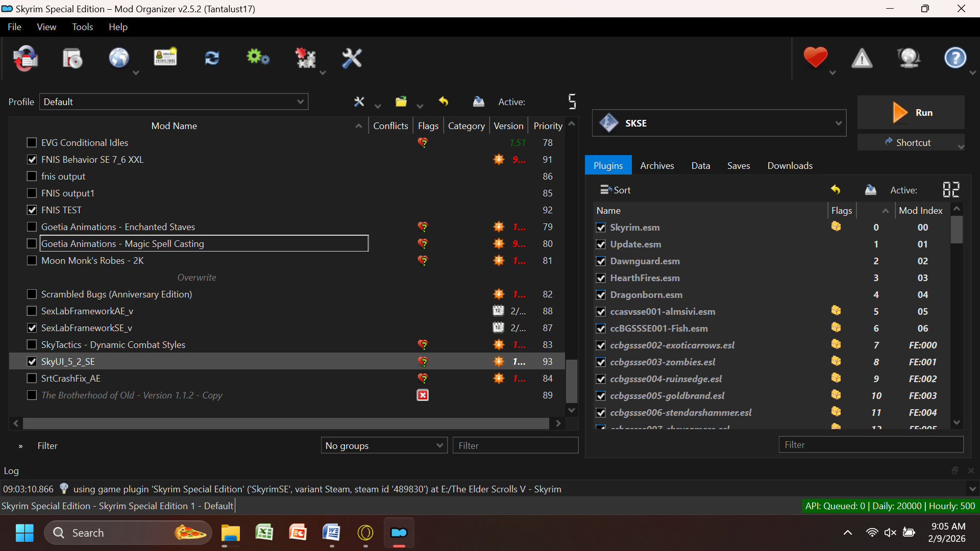980x551 pixels.
Task: Open Excel from the taskbar
Action: click(x=264, y=533)
